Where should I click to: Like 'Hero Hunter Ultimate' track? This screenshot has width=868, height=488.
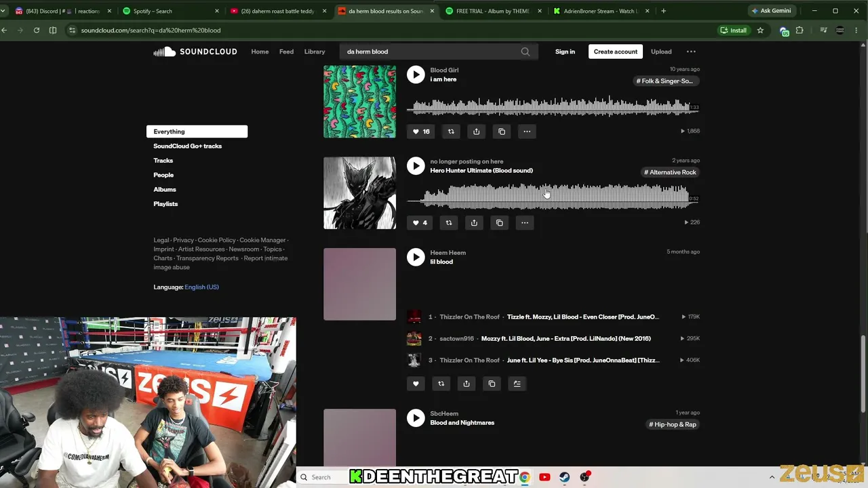[x=420, y=222]
